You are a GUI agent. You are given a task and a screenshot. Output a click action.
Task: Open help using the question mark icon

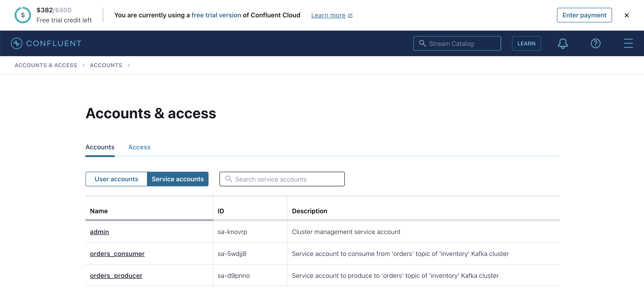(x=595, y=43)
